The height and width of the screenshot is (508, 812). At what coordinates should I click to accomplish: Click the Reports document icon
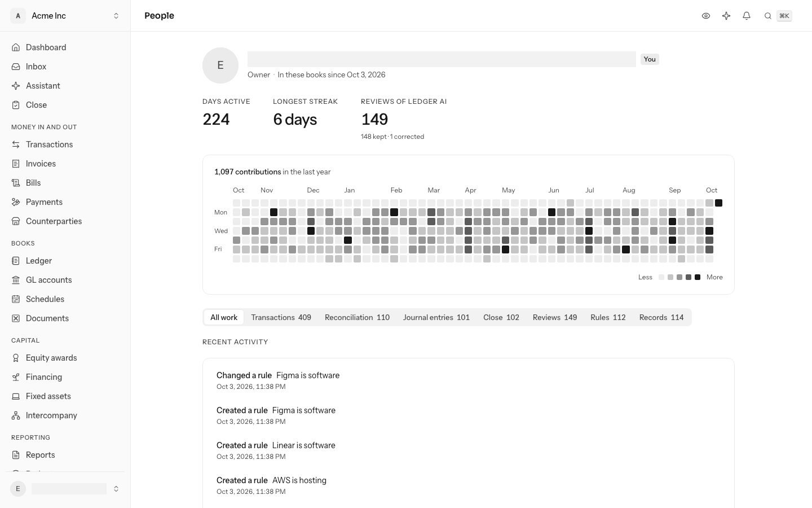(x=16, y=455)
